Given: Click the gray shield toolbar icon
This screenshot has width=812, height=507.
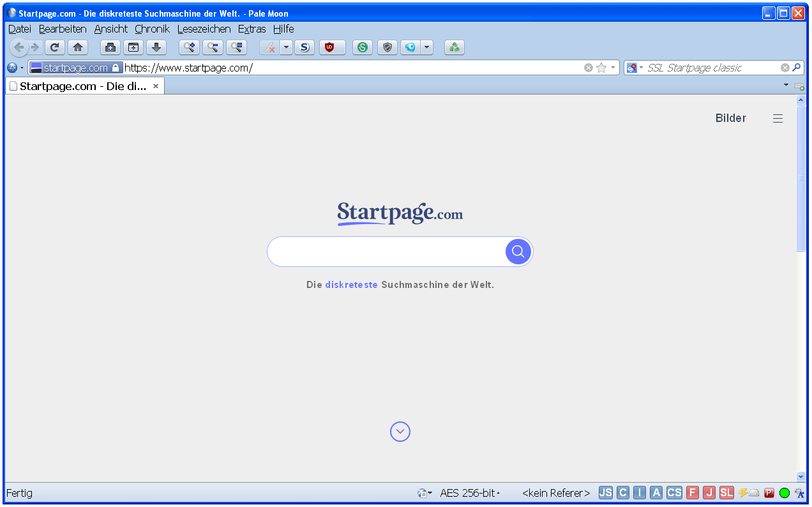Looking at the screenshot, I should (387, 47).
